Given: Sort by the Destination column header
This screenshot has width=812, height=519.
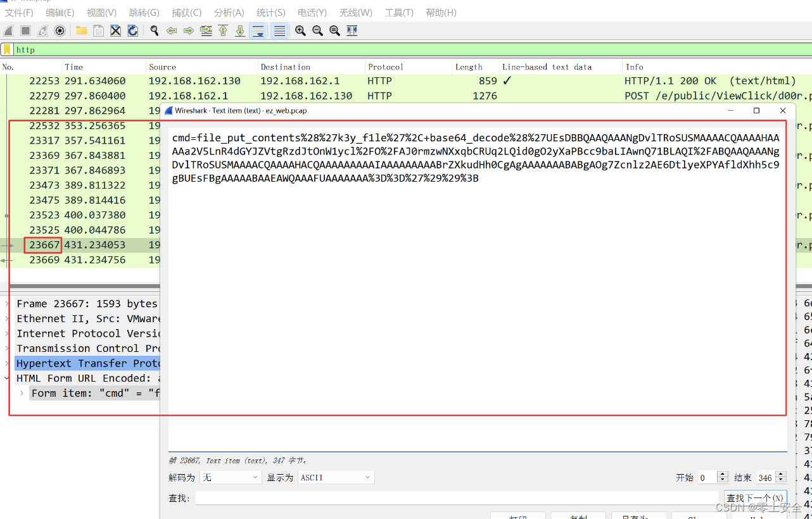Looking at the screenshot, I should 311,66.
